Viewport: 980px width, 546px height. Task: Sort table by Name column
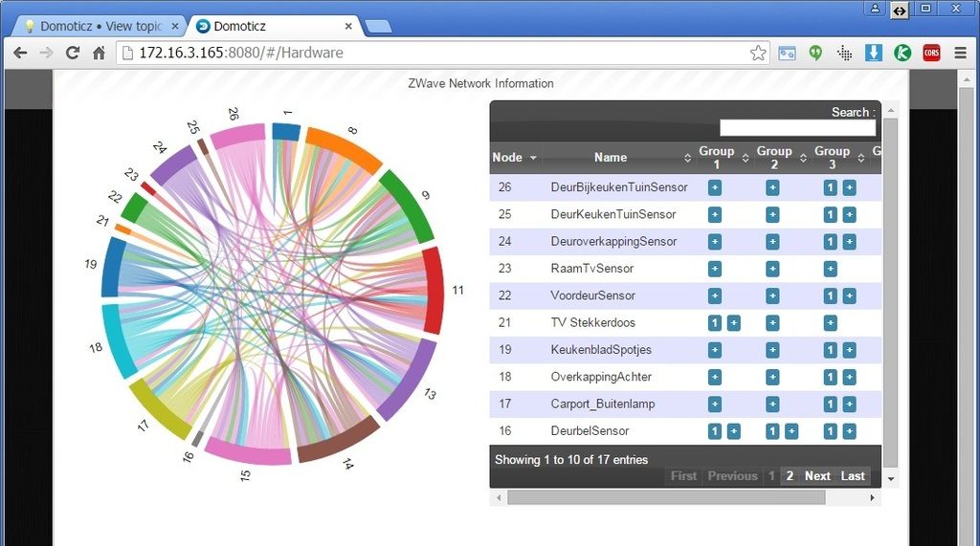[x=610, y=158]
